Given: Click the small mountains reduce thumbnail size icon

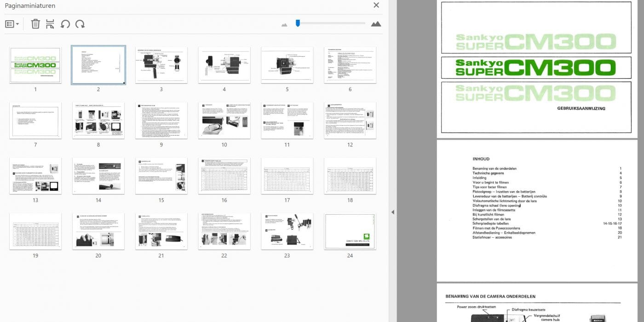Looking at the screenshot, I should [284, 24].
